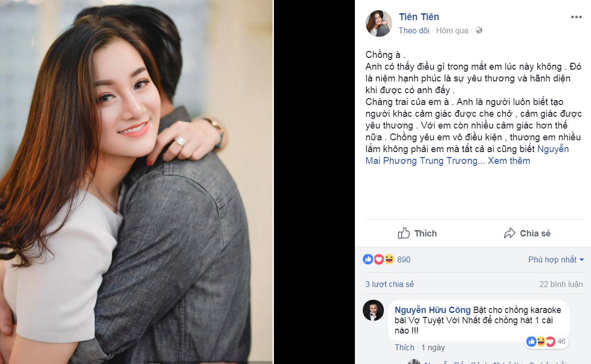Expand post text with Xem thêm
This screenshot has height=364, width=591.
tap(509, 161)
